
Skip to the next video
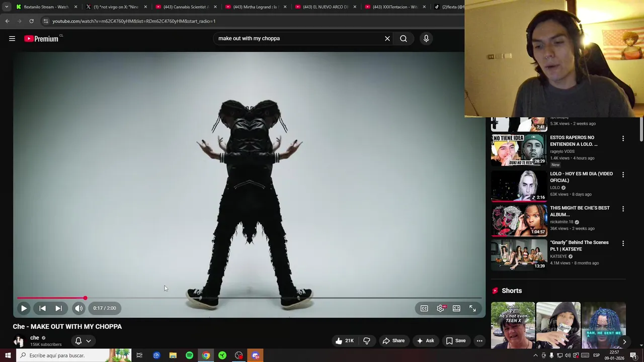coord(58,308)
